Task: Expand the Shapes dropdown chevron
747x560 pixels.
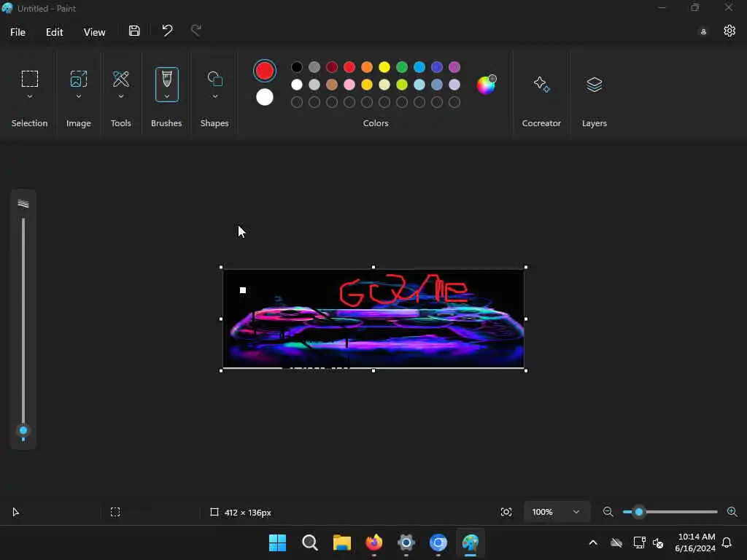Action: pos(215,97)
